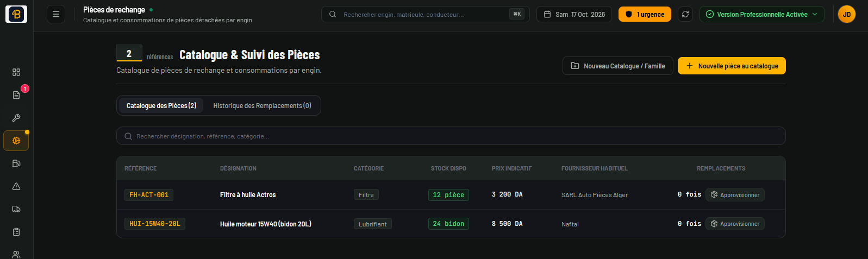The image size is (868, 259).
Task: Open the fuel pump icon in sidebar
Action: coord(16,163)
